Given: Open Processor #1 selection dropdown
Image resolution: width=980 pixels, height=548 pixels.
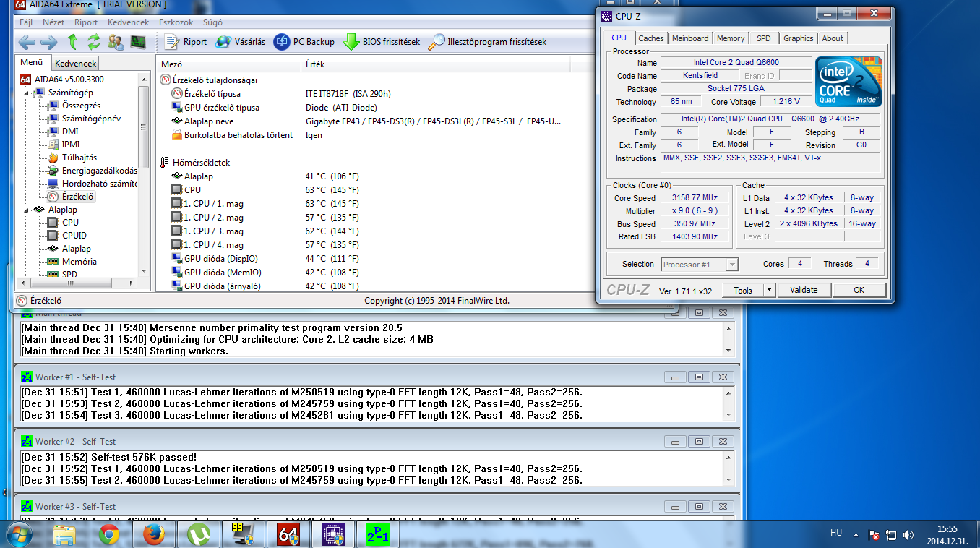Looking at the screenshot, I should (700, 265).
